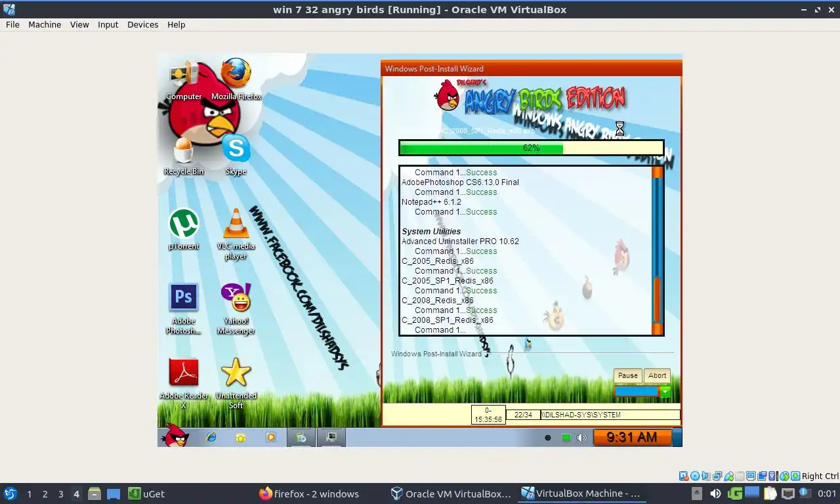Image resolution: width=840 pixels, height=504 pixels.
Task: Click the host network tray icon
Action: (788, 493)
